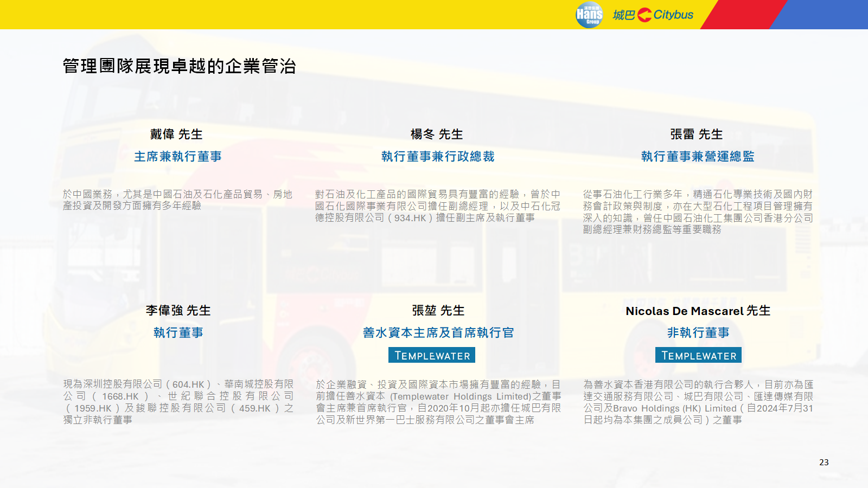
Task: Click the title 善水資本主席及首席執行官
Action: pyautogui.click(x=438, y=332)
